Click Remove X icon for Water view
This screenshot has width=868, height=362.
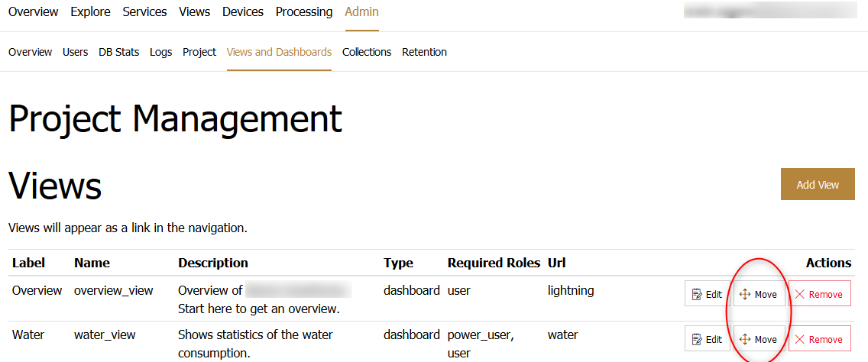click(x=800, y=340)
